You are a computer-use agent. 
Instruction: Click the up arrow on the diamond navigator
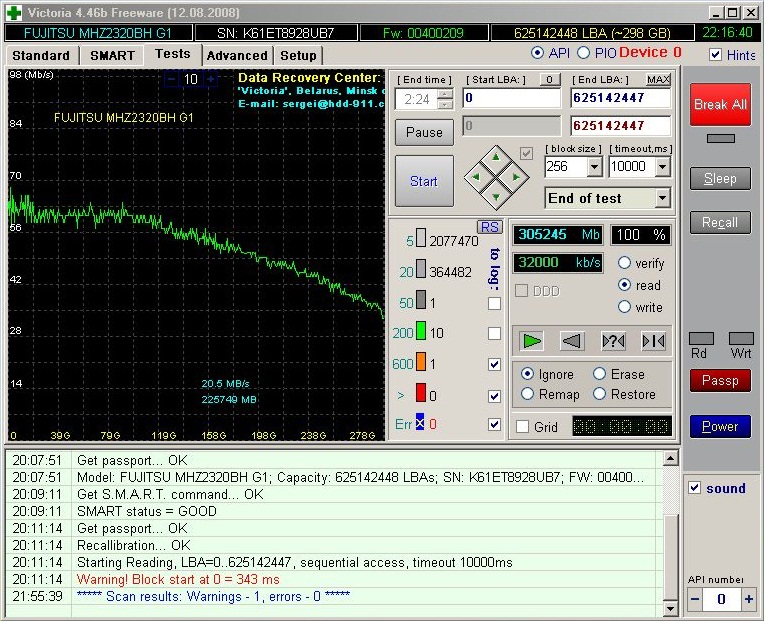click(496, 158)
